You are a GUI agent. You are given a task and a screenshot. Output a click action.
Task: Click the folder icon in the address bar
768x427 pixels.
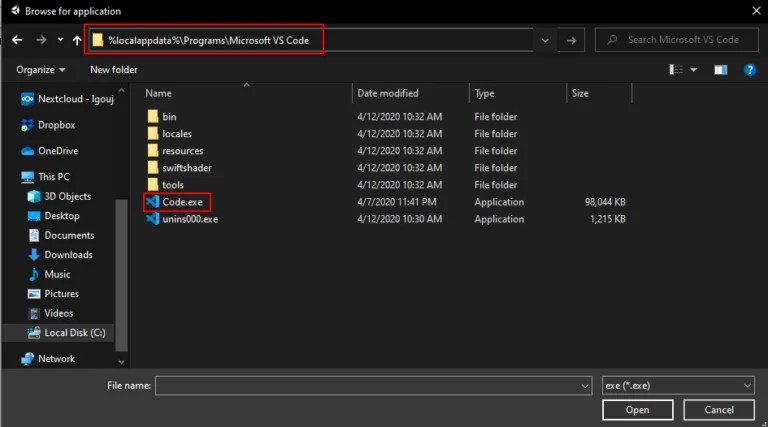pyautogui.click(x=98, y=40)
